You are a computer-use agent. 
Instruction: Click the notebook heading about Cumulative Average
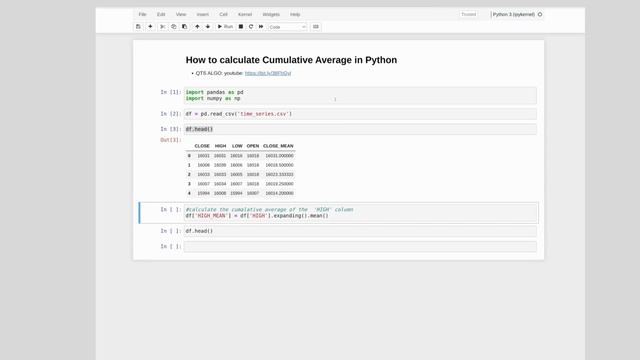pos(291,60)
